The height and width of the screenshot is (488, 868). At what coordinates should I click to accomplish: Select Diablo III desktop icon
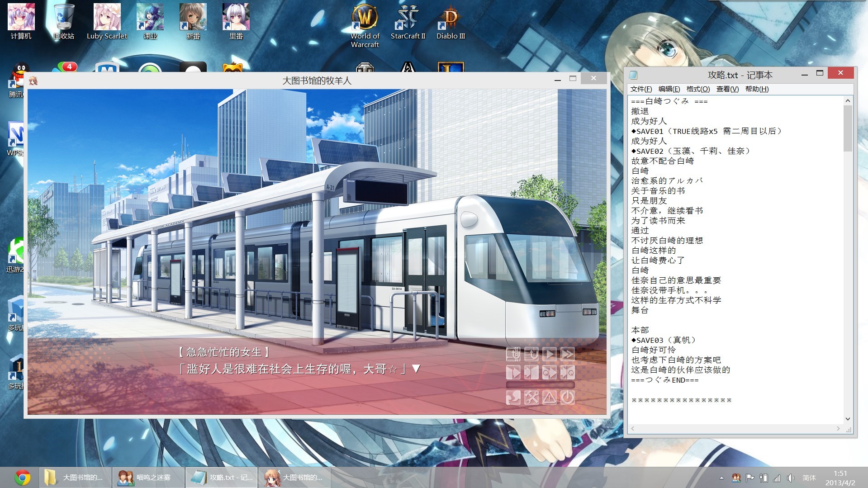pos(451,21)
